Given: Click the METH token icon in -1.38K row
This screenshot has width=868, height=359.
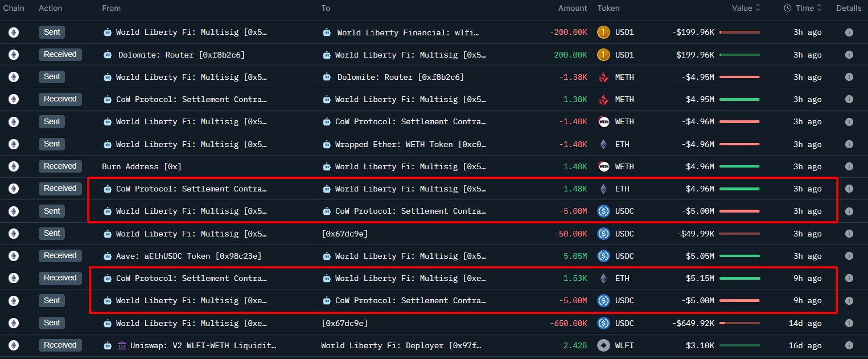Looking at the screenshot, I should 603,77.
